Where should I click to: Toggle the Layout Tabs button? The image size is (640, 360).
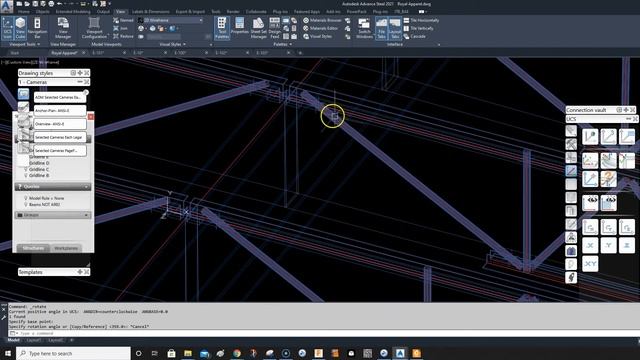pyautogui.click(x=395, y=28)
